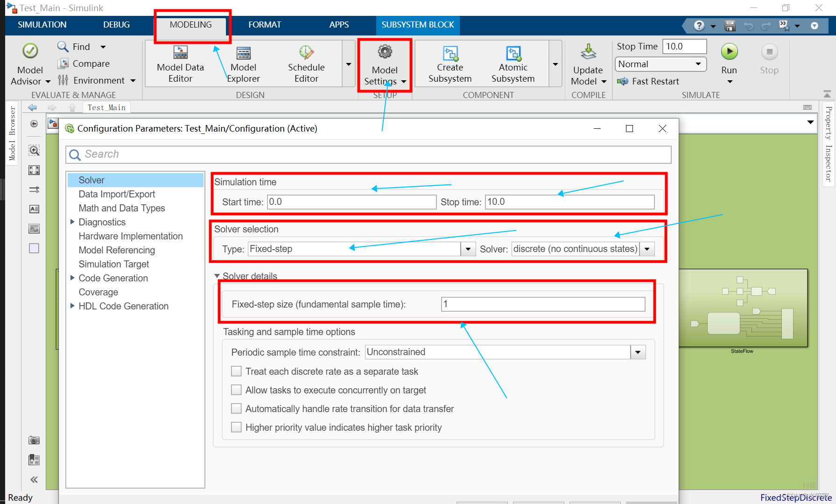Enable Allow tasks to execute concurrently on target

(x=237, y=390)
